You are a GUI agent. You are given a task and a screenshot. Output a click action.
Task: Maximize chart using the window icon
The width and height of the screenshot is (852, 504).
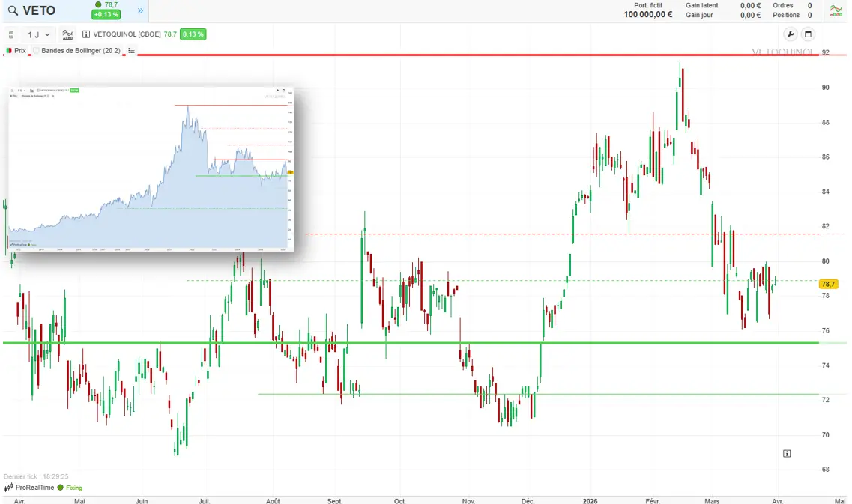808,34
